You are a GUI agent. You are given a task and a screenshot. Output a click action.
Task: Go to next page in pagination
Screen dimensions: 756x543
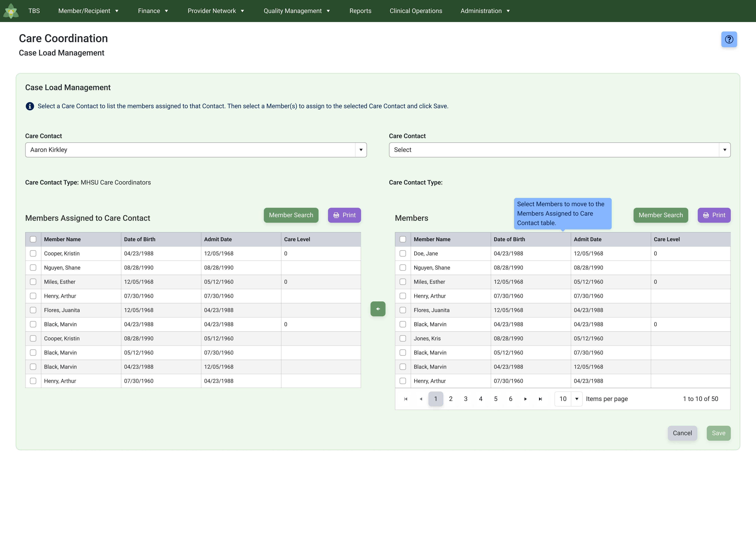tap(525, 399)
